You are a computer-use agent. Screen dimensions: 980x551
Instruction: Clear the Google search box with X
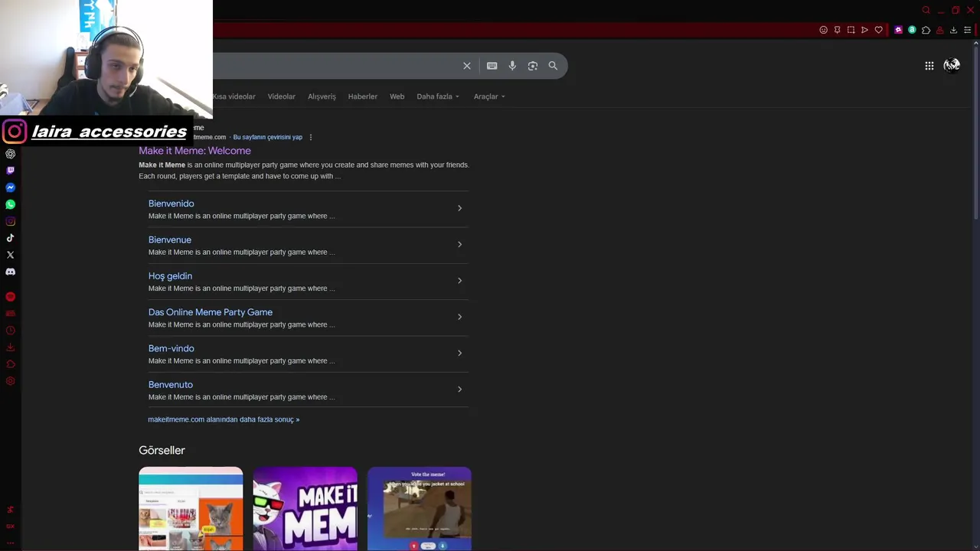(467, 66)
